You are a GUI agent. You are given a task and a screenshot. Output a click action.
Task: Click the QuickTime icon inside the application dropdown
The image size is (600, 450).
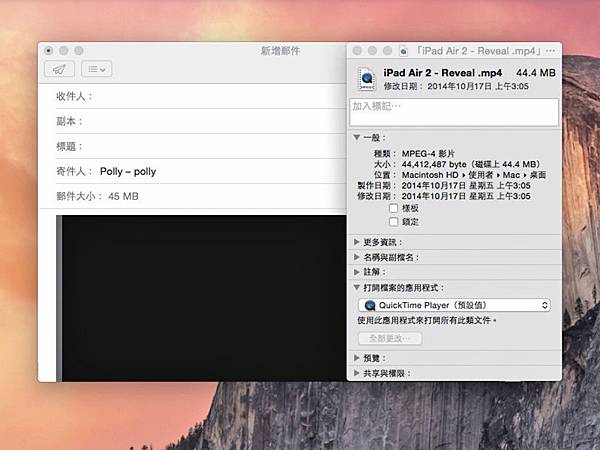click(370, 305)
